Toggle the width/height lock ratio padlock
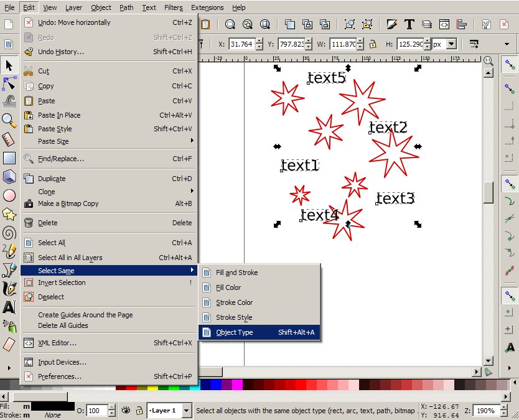Screen dimensions: 519x420 coord(372,44)
